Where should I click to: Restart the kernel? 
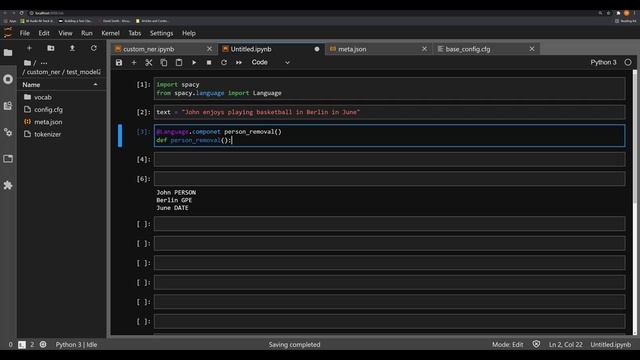point(224,62)
